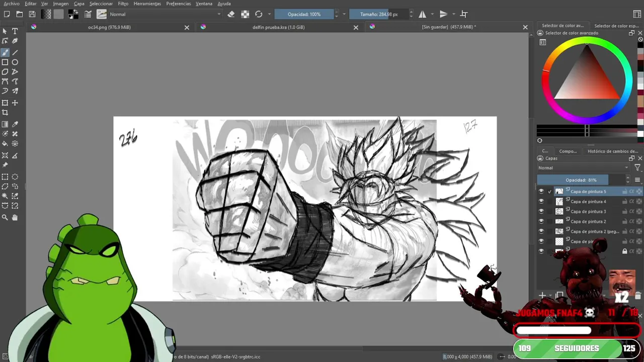The height and width of the screenshot is (362, 644).
Task: Toggle vertical mirror mode
Action: (x=444, y=14)
